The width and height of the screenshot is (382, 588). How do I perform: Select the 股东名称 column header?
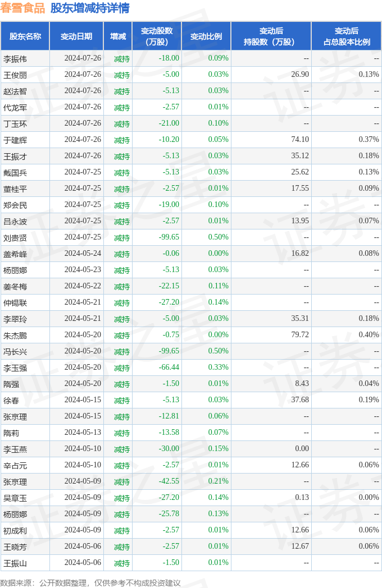25,36
